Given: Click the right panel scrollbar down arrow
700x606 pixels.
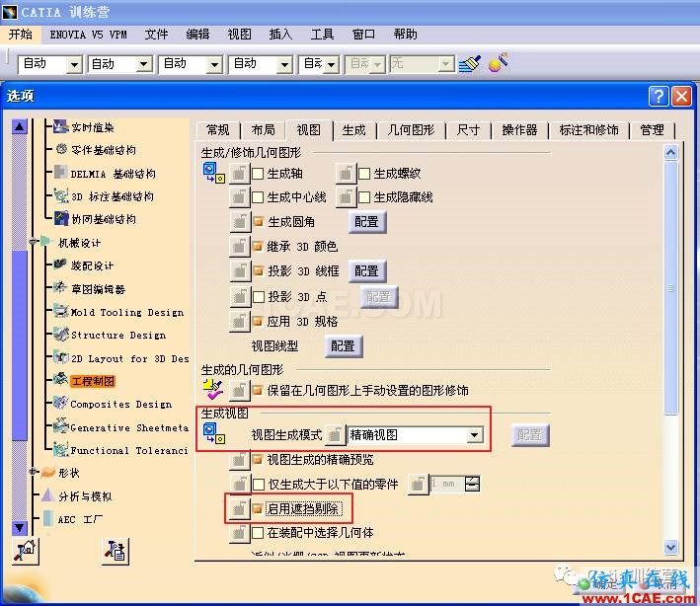Looking at the screenshot, I should click(671, 547).
